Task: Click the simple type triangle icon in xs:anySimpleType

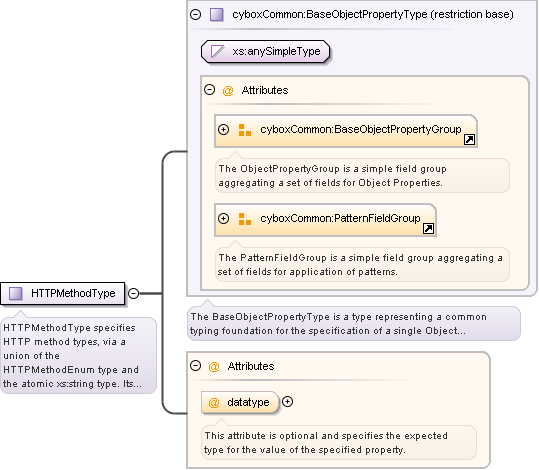Action: (217, 52)
